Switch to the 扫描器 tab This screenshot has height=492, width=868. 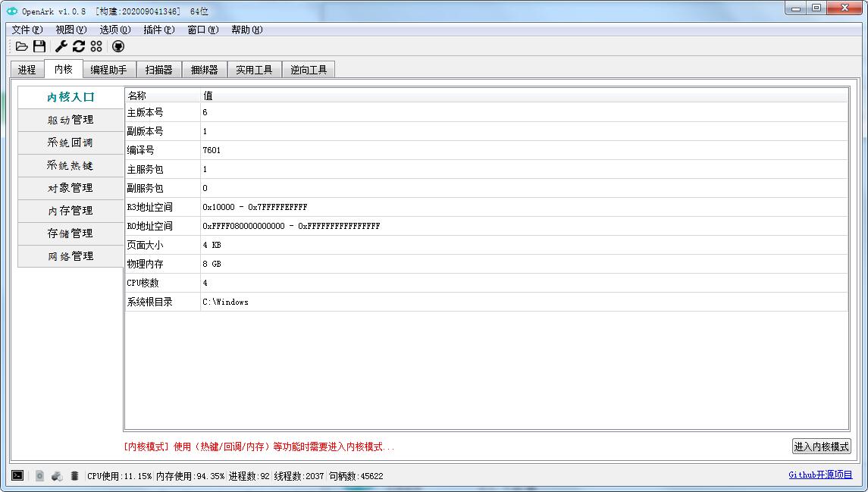click(159, 70)
